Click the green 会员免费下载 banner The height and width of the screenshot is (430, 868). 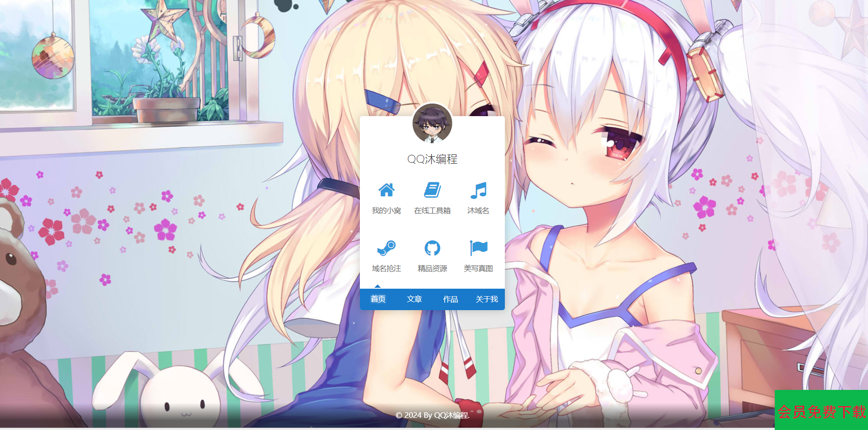[821, 411]
